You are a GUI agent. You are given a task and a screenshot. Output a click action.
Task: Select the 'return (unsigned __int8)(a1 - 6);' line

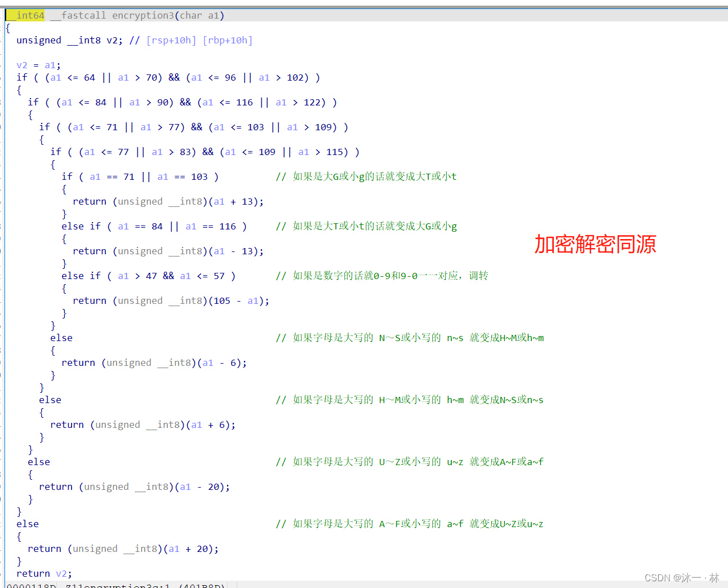(154, 362)
